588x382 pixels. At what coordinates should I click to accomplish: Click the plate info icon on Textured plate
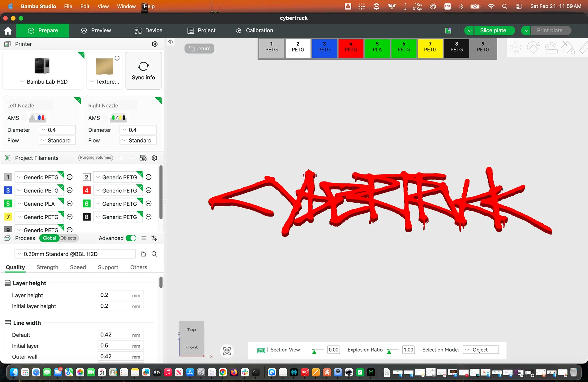click(x=117, y=58)
